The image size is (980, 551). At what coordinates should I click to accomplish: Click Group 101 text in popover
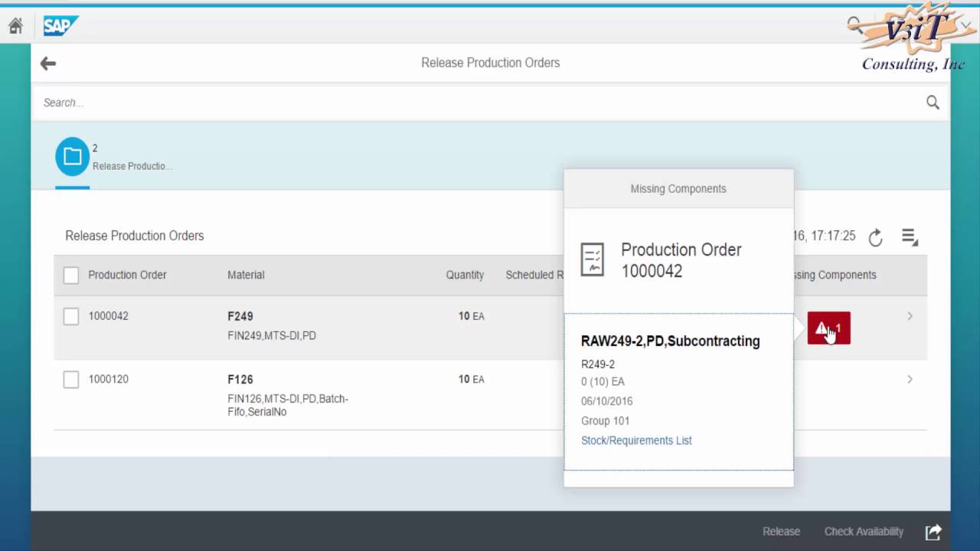[606, 421]
